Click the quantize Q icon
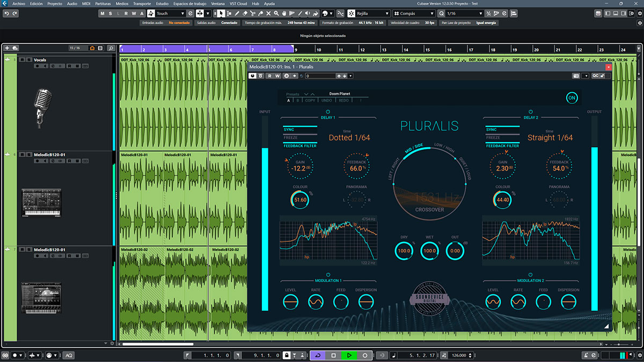Image resolution: width=644 pixels, height=362 pixels. point(442,13)
